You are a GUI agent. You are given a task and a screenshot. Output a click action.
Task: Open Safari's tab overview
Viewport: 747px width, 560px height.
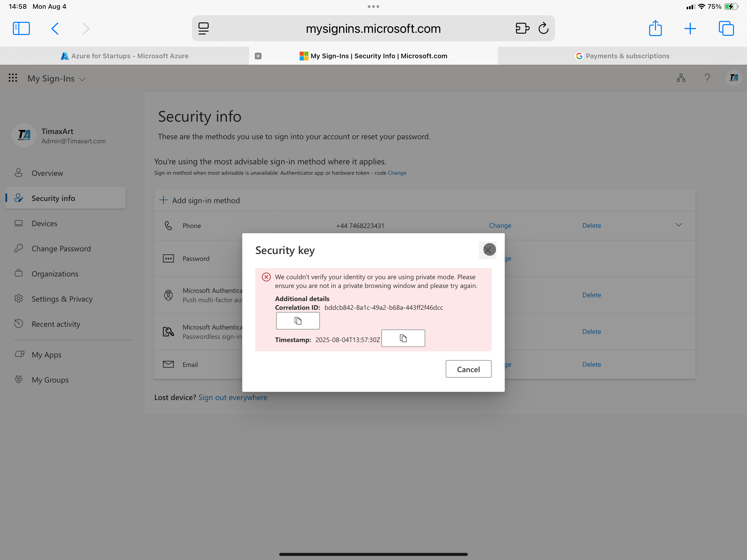click(726, 28)
